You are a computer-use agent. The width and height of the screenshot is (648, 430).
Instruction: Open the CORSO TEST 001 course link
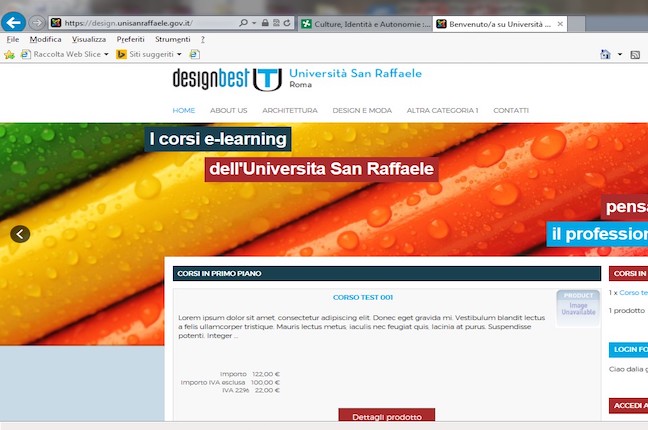[x=363, y=297]
